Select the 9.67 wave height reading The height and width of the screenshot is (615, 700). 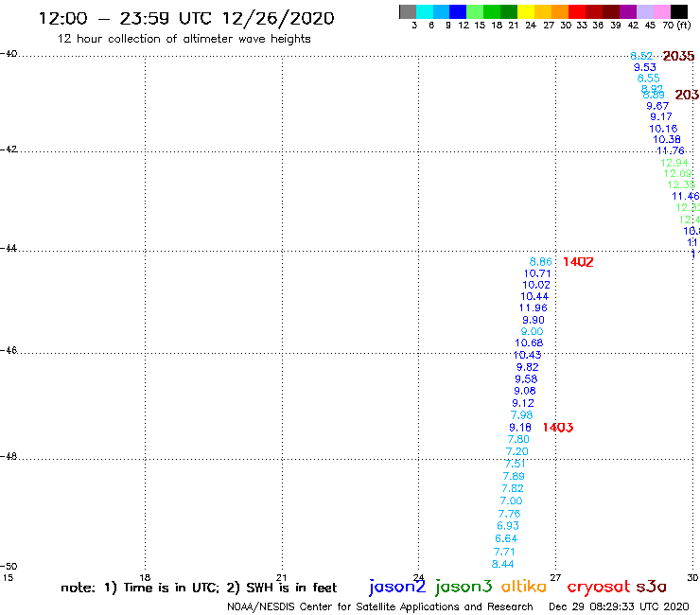tap(657, 106)
